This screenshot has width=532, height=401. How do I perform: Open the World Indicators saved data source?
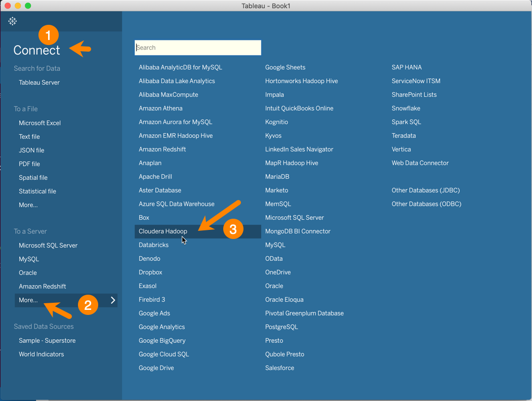pyautogui.click(x=42, y=354)
